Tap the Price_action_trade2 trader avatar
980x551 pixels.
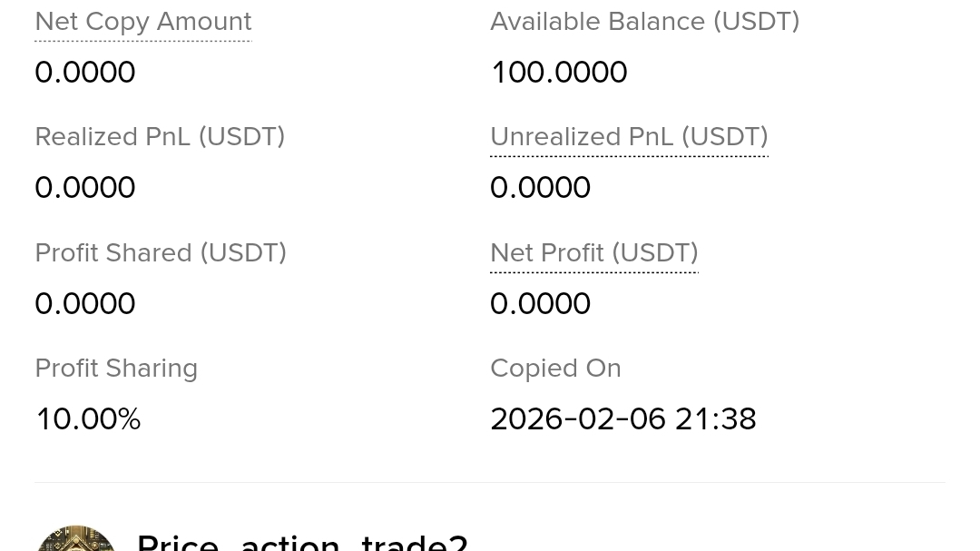[x=76, y=539]
